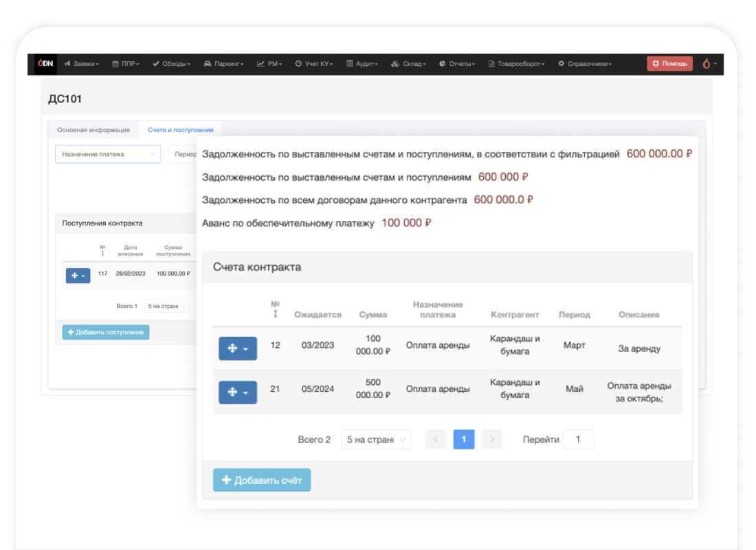This screenshot has height=550, width=756.
Task: Click the Сумма поступления column header
Action: pos(173,250)
